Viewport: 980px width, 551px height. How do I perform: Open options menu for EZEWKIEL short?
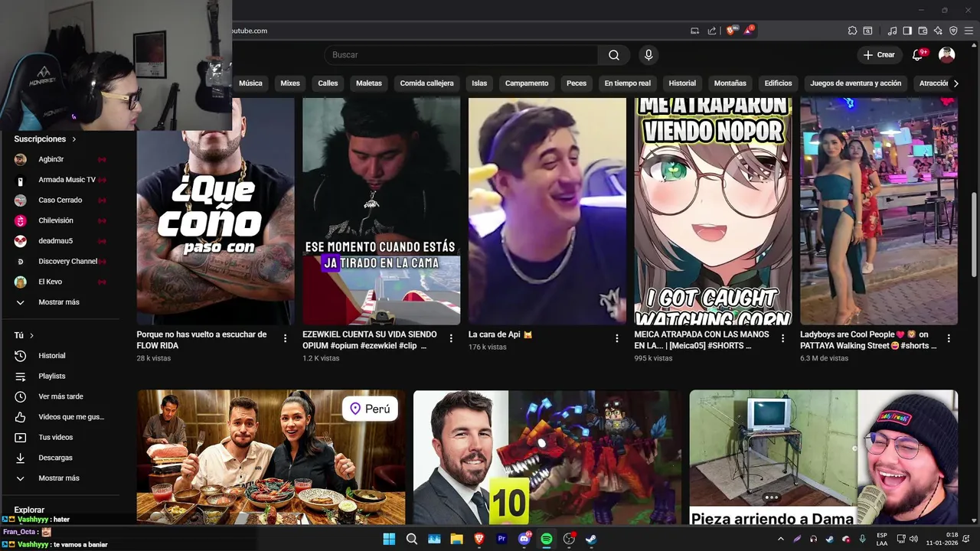451,338
